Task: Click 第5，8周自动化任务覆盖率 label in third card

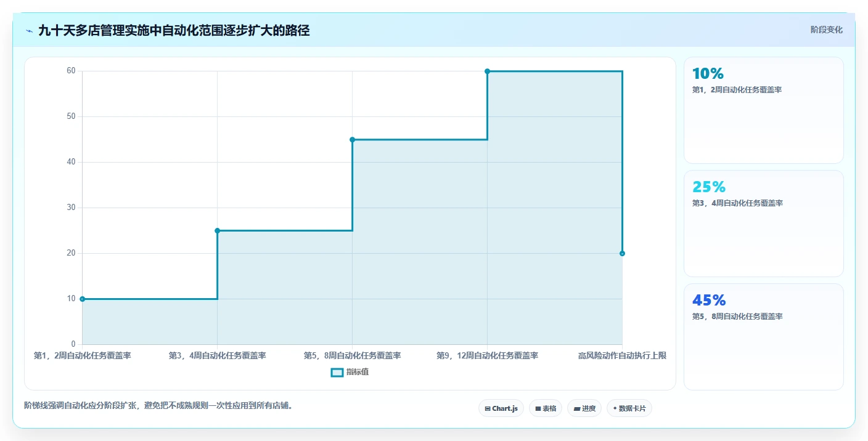Action: (737, 317)
